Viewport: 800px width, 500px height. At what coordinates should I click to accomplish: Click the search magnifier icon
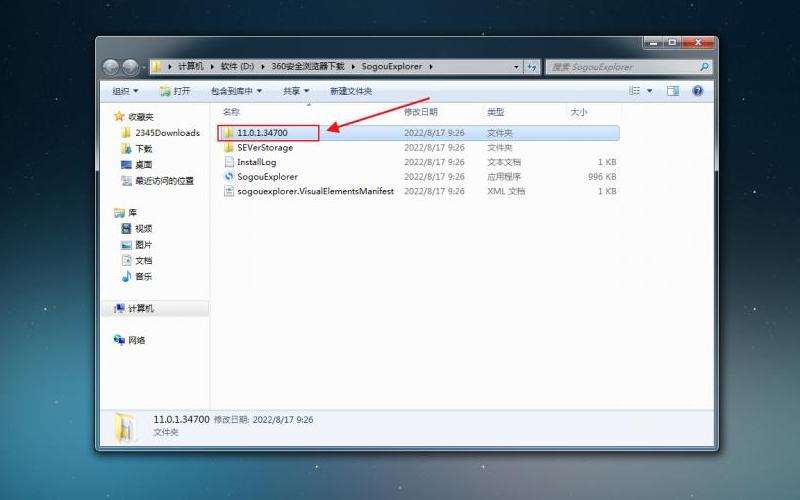point(704,67)
